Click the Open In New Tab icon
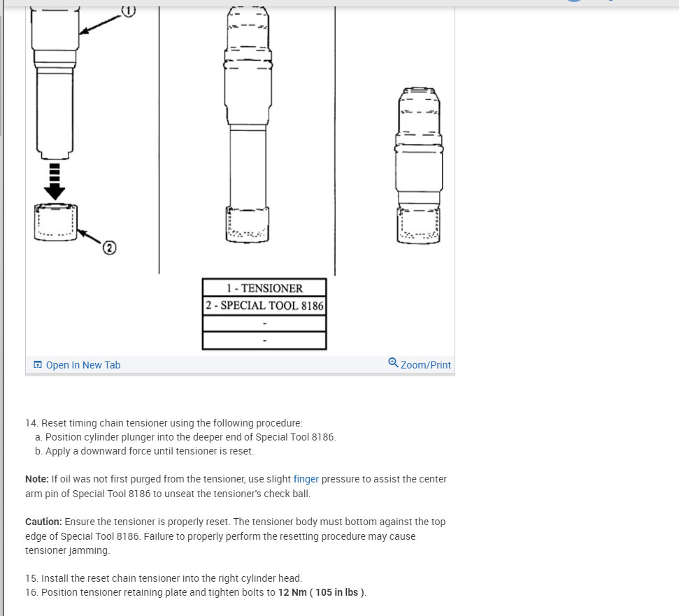 [x=38, y=364]
